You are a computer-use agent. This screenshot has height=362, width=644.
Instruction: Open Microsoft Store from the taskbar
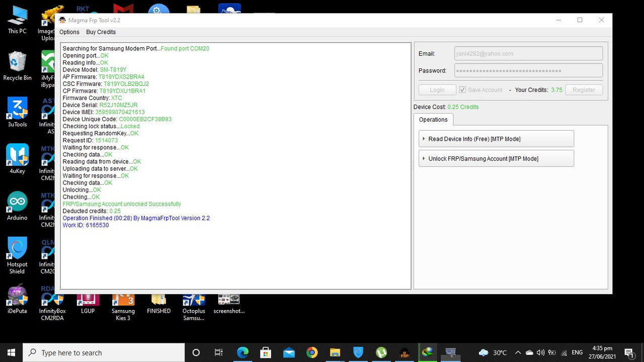tap(266, 352)
